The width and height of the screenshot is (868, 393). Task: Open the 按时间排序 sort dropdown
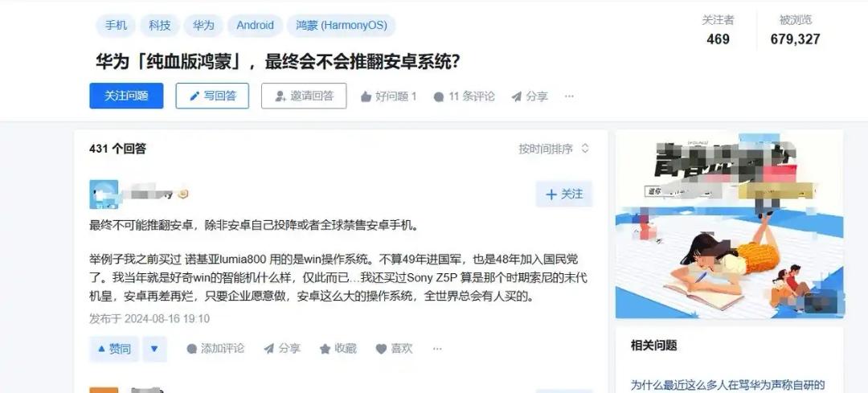554,149
